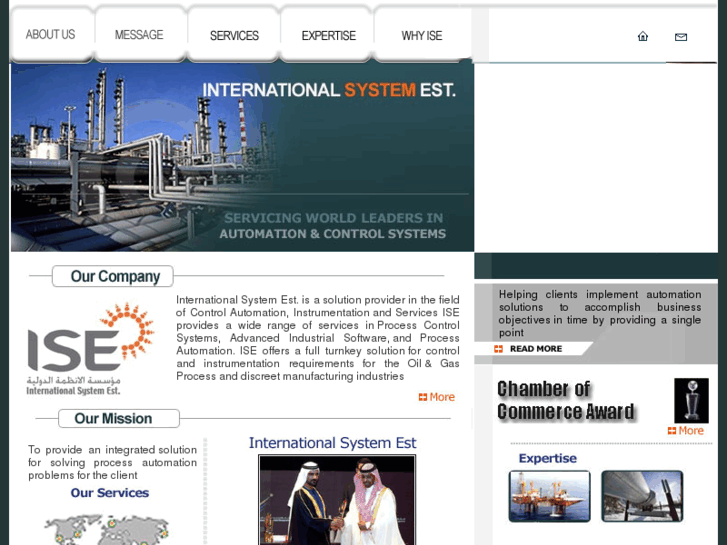
Task: Click the ISE company logo
Action: pos(90,349)
